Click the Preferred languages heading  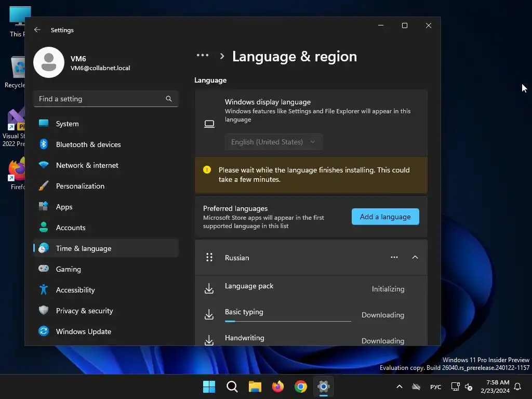[235, 208]
